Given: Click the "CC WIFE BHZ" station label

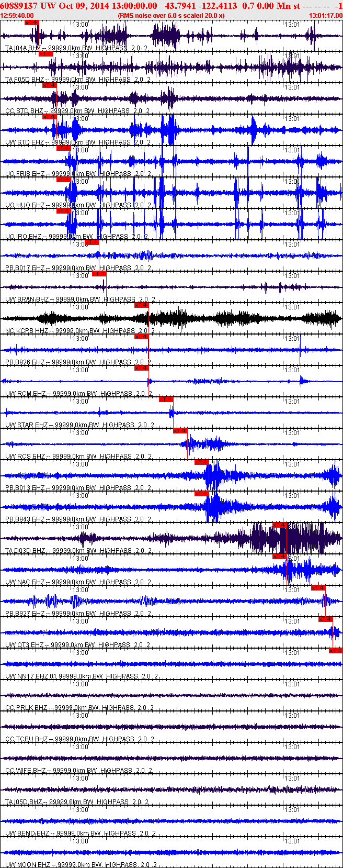Looking at the screenshot, I should (x=26, y=771).
